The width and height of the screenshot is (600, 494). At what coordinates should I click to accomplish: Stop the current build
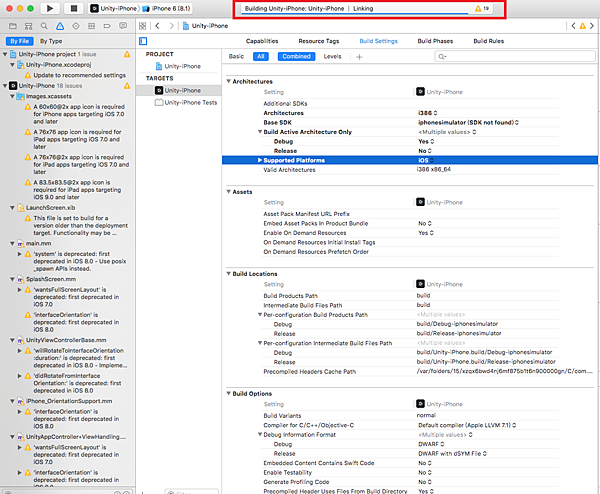74,8
